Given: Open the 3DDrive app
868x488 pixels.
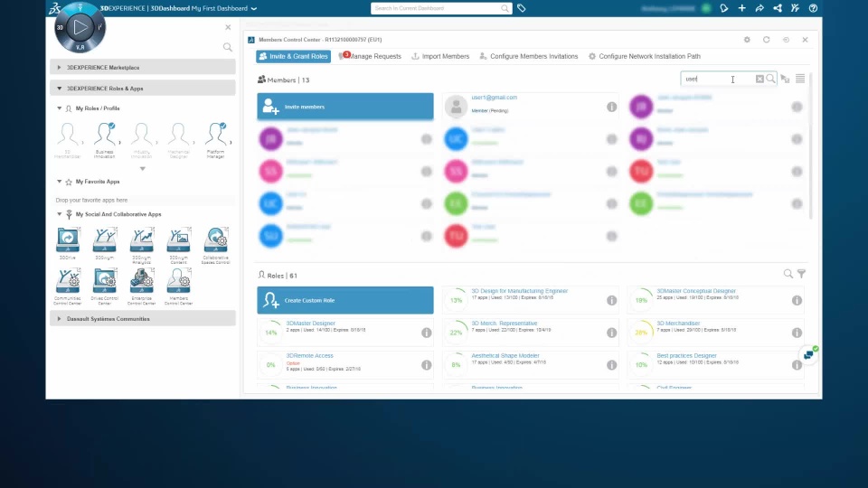Looking at the screenshot, I should [68, 239].
